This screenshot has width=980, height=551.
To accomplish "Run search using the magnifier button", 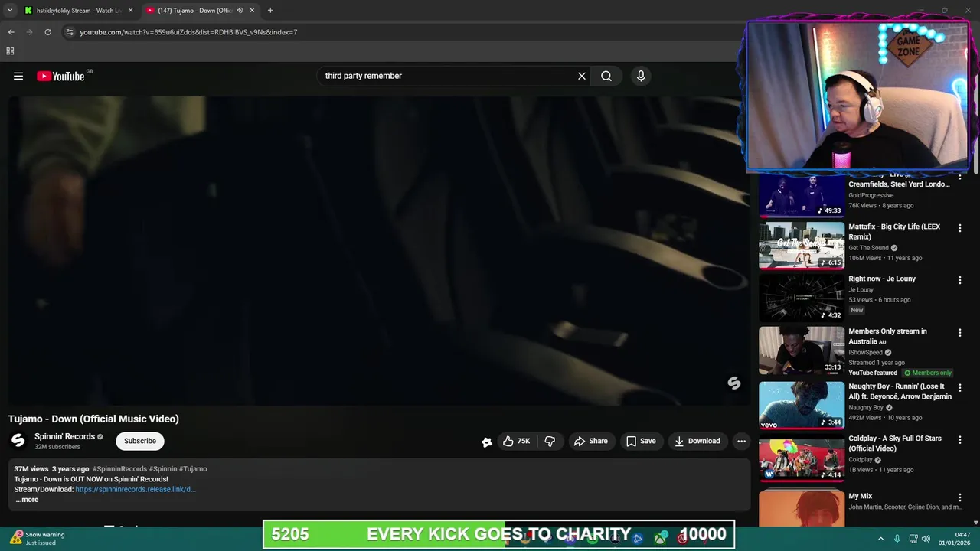I will coord(606,76).
